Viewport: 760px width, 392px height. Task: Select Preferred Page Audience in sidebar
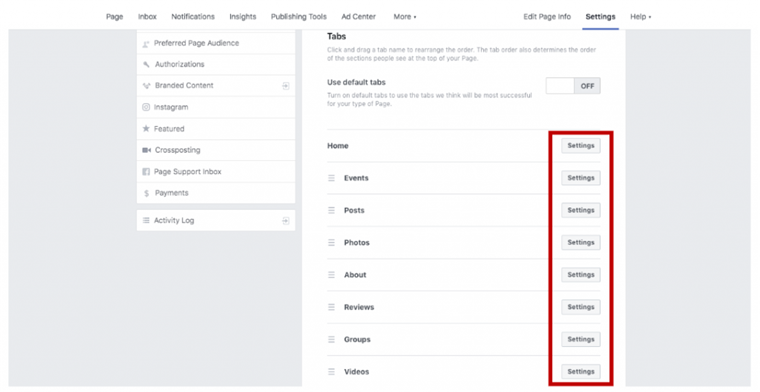[x=216, y=43]
